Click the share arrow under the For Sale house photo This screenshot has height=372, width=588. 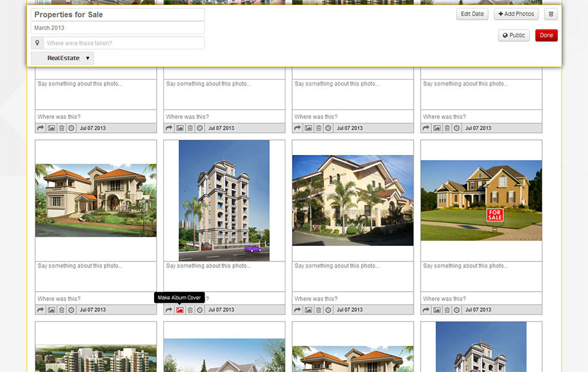pyautogui.click(x=426, y=310)
